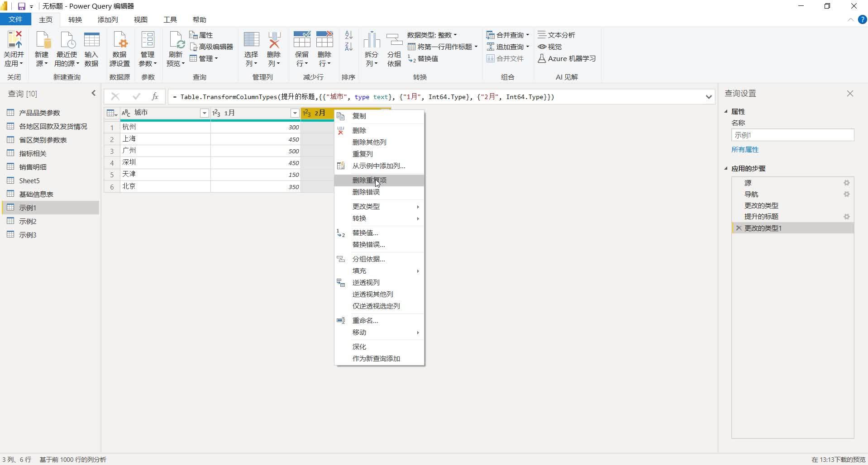This screenshot has height=465, width=868.
Task: Click the fx formula icon
Action: click(155, 96)
